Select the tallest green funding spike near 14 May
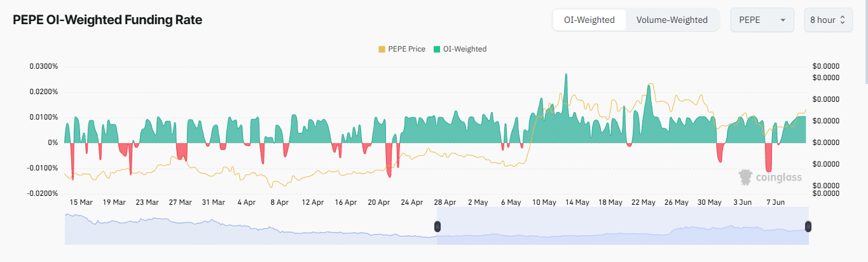The height and width of the screenshot is (262, 868). click(x=565, y=79)
